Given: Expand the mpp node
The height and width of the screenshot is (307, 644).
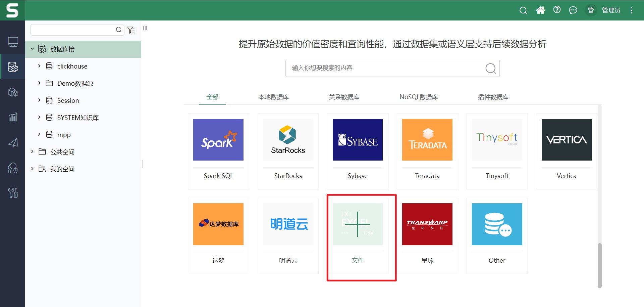Looking at the screenshot, I should click(x=39, y=135).
